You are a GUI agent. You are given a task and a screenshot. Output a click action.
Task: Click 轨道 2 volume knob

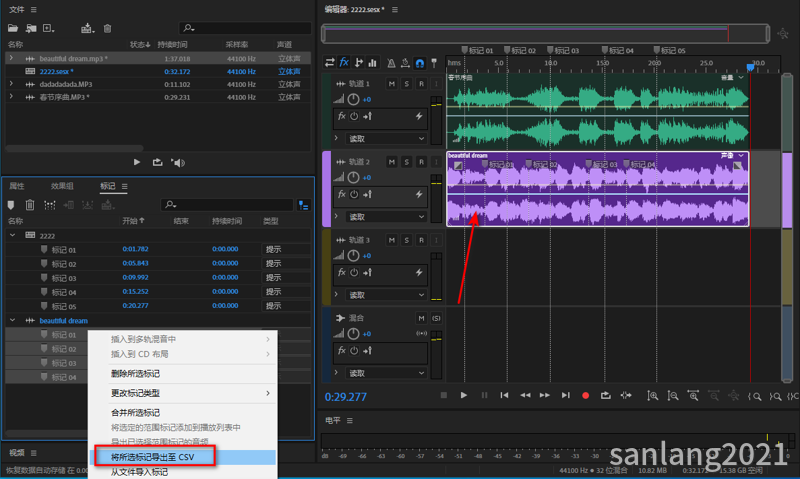tap(353, 177)
